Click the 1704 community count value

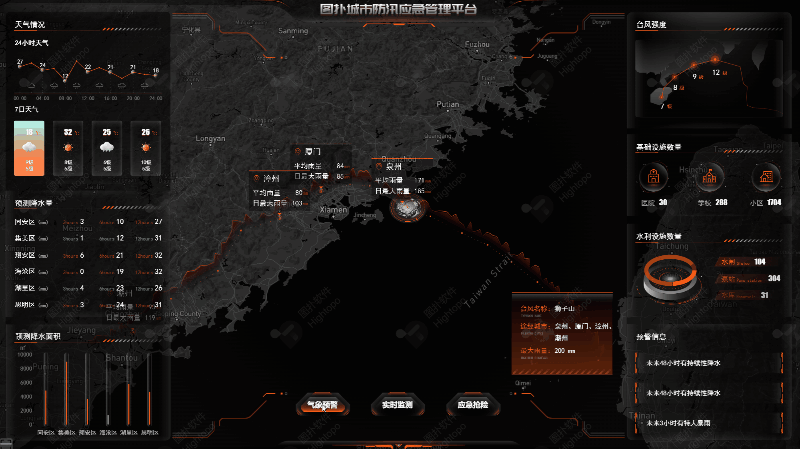click(774, 203)
